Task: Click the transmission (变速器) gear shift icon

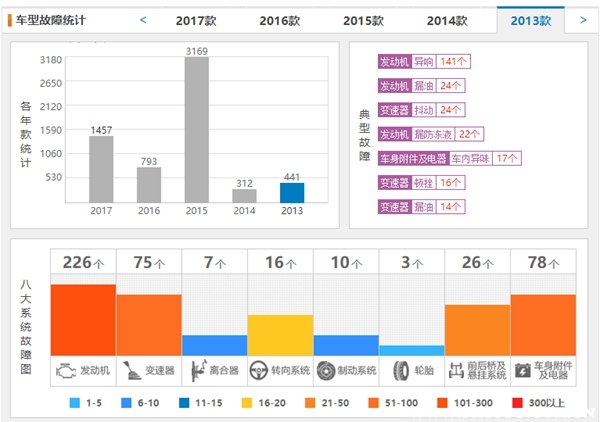Action: 130,369
